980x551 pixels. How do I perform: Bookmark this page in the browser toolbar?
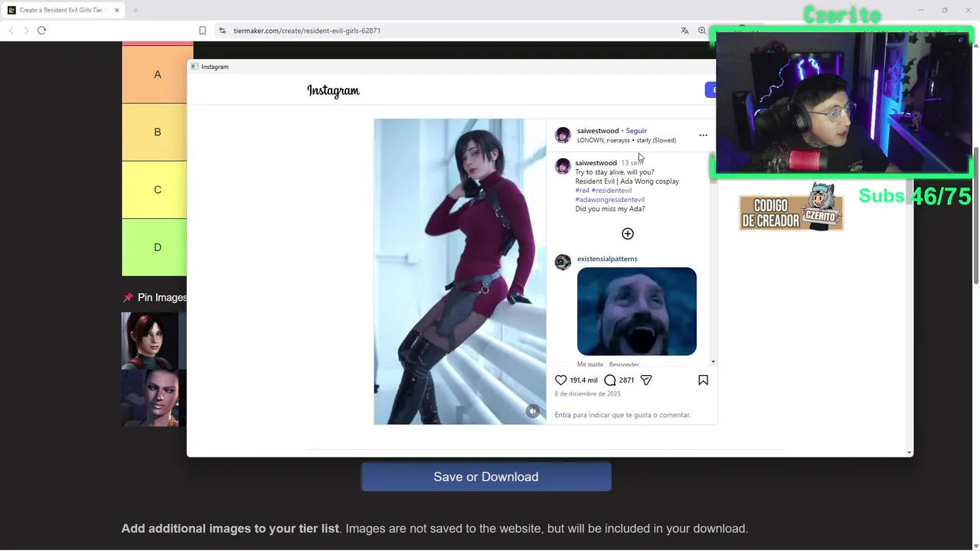202,31
